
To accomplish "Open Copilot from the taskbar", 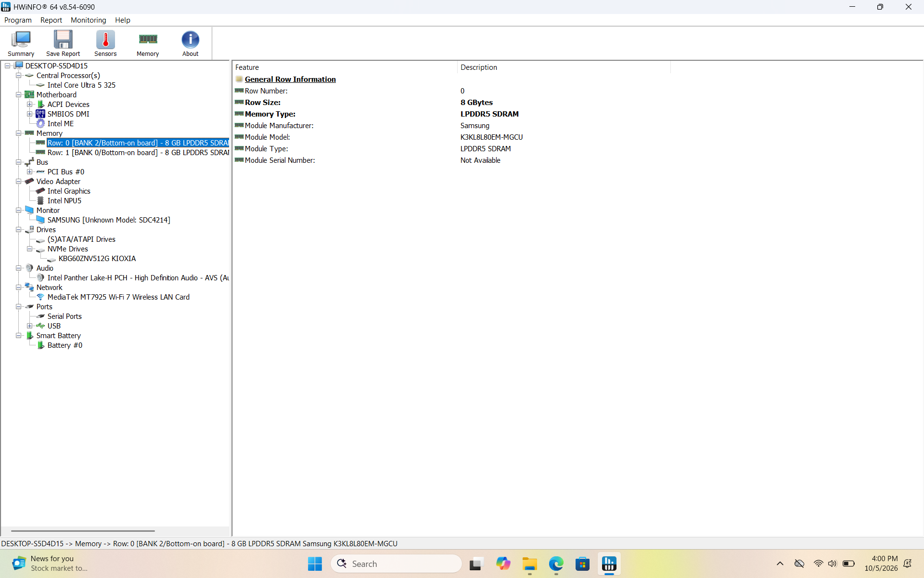I will point(503,564).
